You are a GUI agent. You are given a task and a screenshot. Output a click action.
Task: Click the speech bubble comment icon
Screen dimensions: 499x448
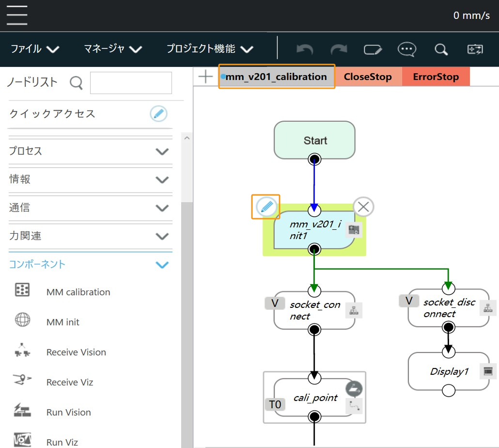406,49
